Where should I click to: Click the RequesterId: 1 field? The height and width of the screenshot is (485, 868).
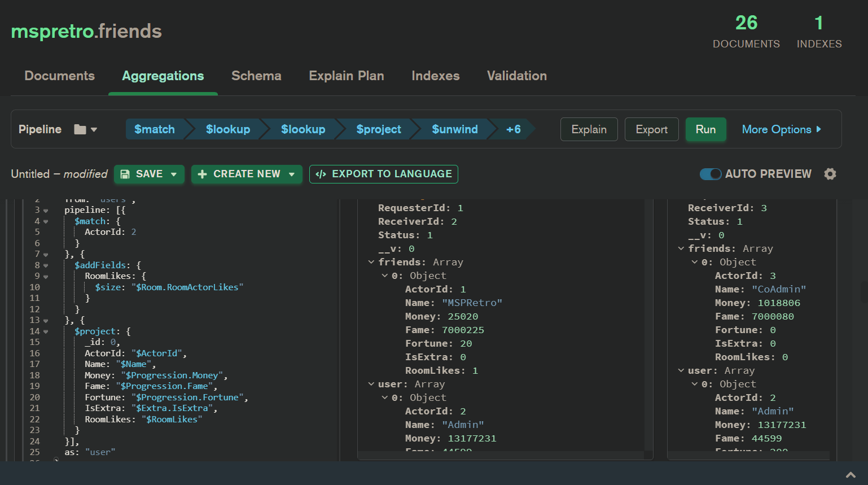click(420, 208)
